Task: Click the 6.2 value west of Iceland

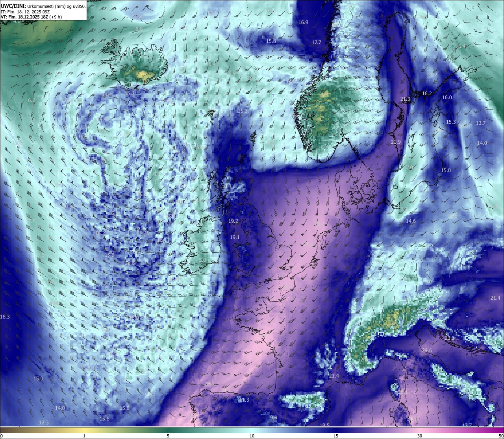Action: [x=31, y=100]
